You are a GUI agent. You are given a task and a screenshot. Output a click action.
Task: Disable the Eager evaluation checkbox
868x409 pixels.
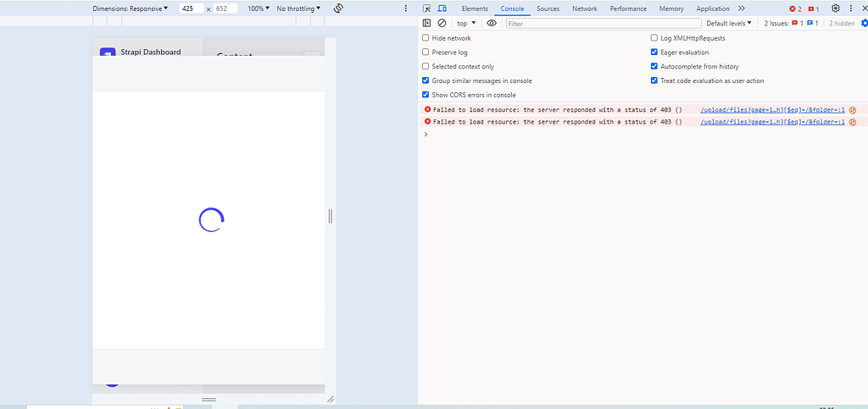(x=654, y=52)
